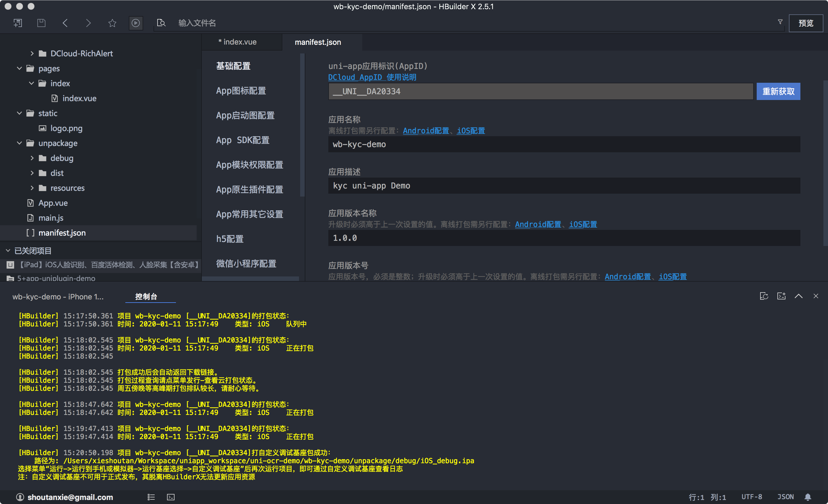Open App SDK配置 section
This screenshot has width=828, height=504.
243,140
